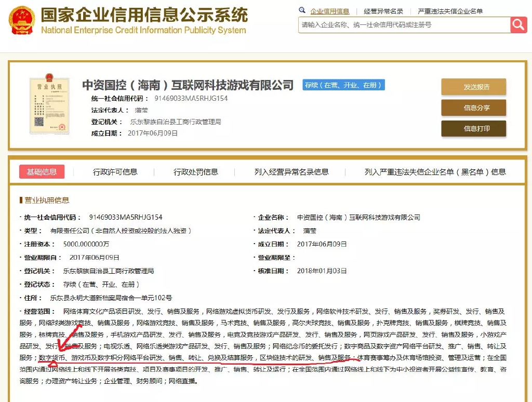Click the 登记状态 value in license info
Screen dimensions: 532x402
tap(101, 284)
